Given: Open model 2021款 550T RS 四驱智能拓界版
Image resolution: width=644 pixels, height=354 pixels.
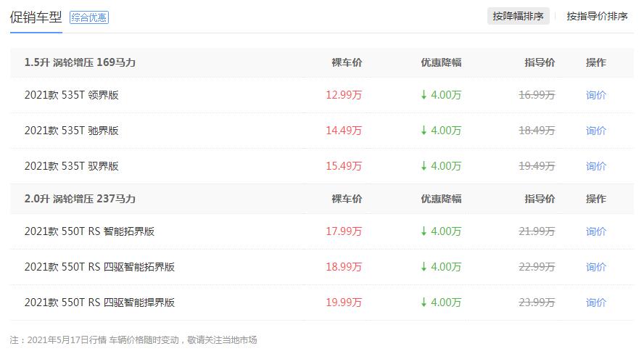Looking at the screenshot, I should click(x=100, y=267).
